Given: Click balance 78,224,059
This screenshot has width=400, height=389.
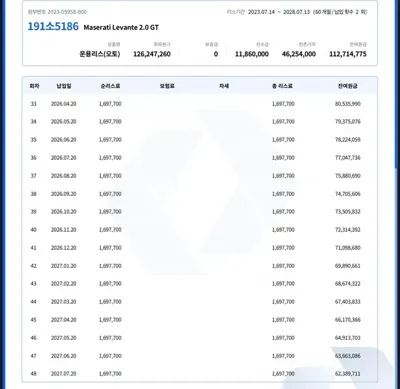Looking at the screenshot, I should [348, 140].
